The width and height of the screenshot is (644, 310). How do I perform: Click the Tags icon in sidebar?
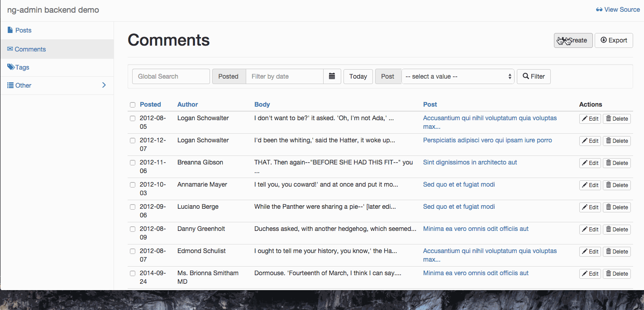(x=11, y=67)
